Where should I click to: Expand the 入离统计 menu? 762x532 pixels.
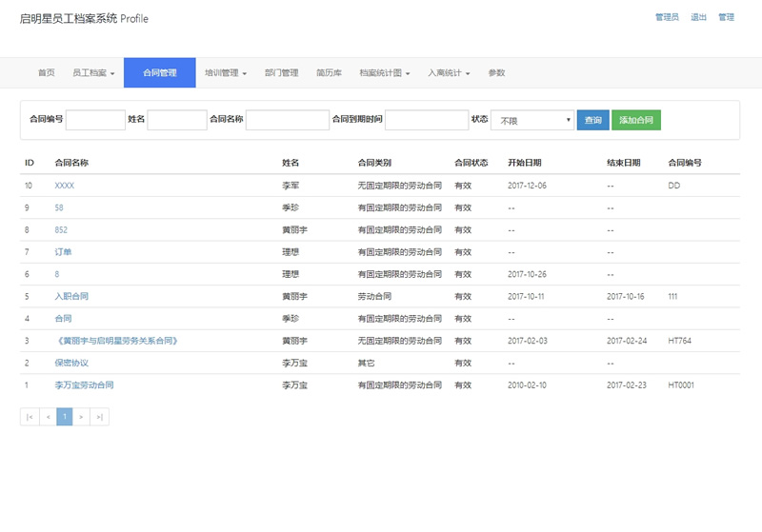[x=449, y=73]
